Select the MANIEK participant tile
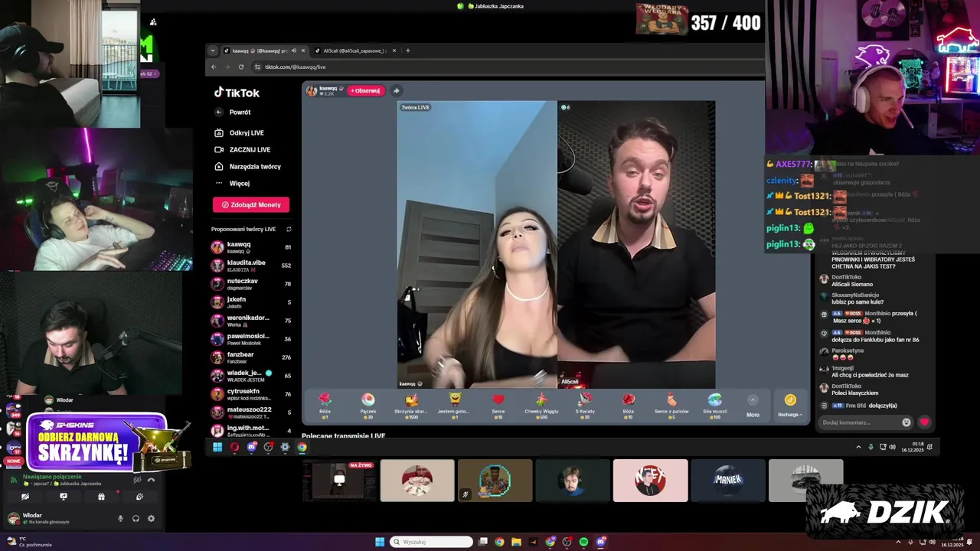The height and width of the screenshot is (551, 980). [728, 481]
